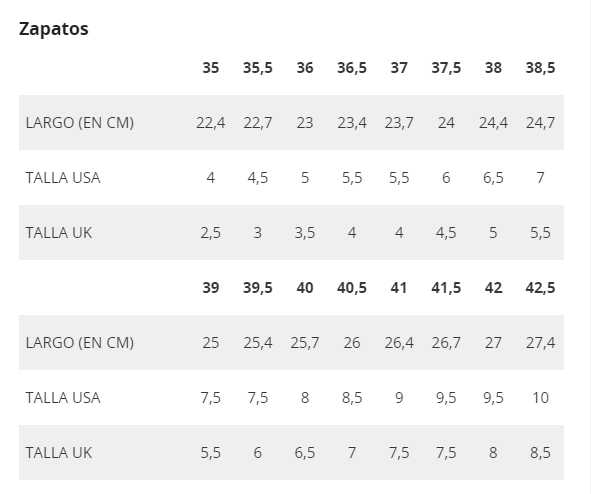Click second TALLA UK row label
The height and width of the screenshot is (494, 591).
click(x=58, y=453)
